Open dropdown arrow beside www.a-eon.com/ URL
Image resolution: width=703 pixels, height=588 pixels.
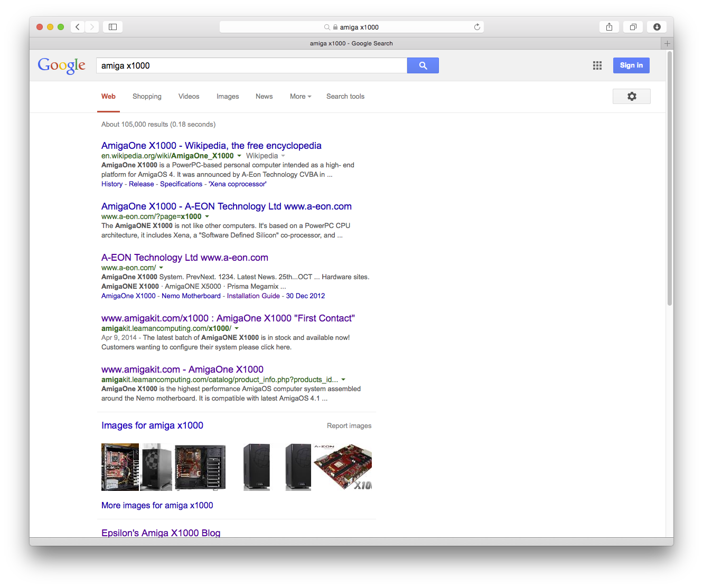pos(161,268)
